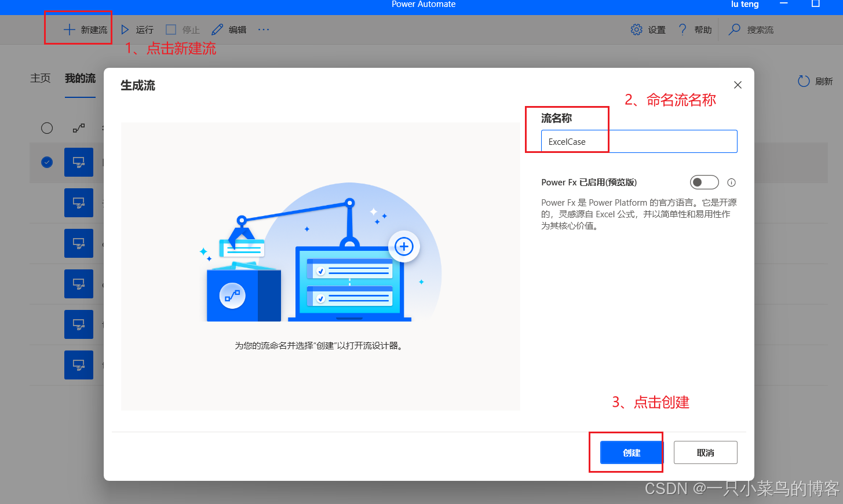Minimize the Power Automate window
The width and height of the screenshot is (843, 504).
784,4
